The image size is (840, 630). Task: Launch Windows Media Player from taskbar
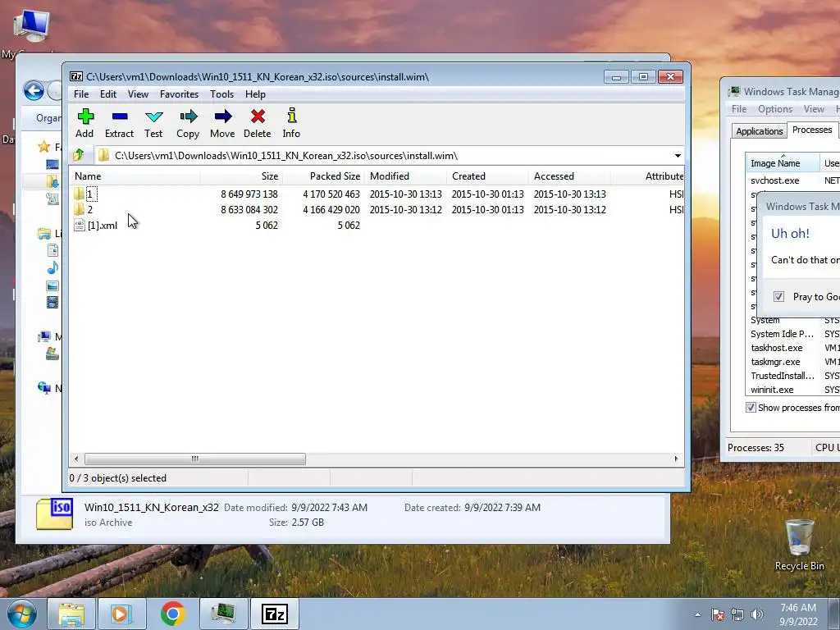[121, 614]
